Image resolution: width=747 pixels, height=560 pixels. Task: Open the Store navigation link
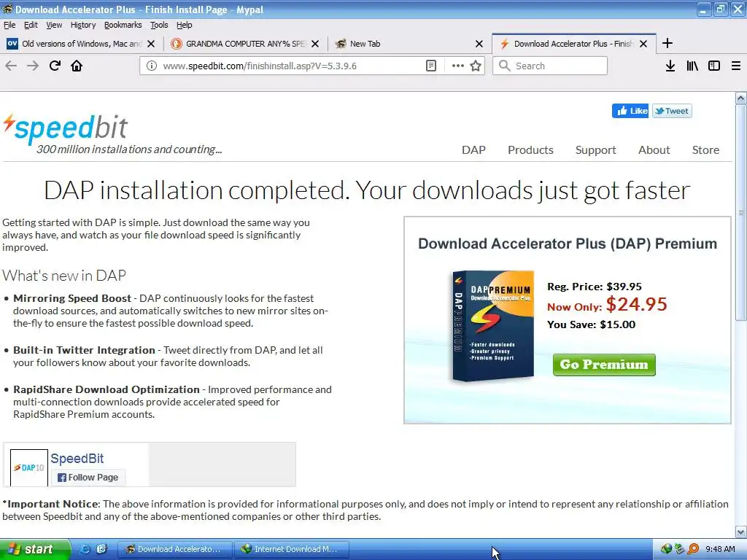pyautogui.click(x=705, y=150)
